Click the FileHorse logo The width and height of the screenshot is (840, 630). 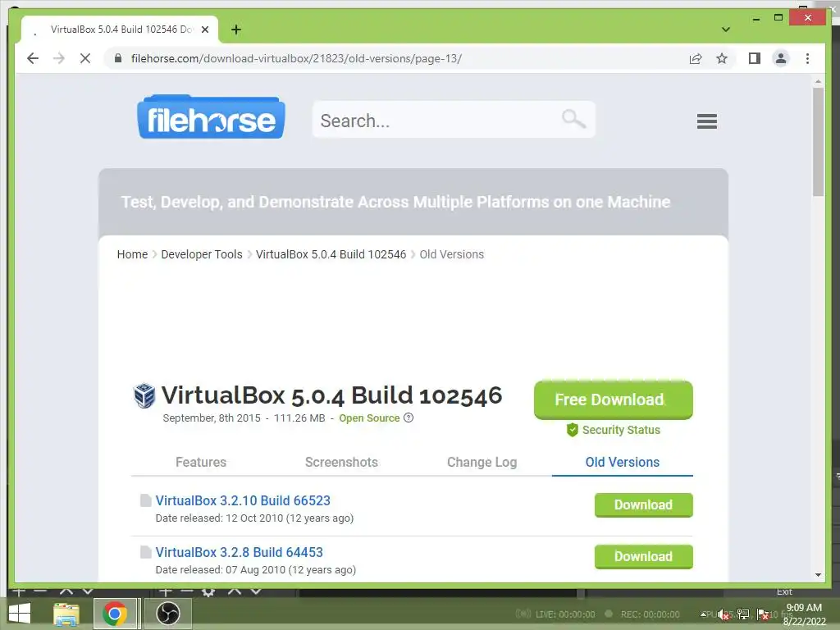point(211,116)
